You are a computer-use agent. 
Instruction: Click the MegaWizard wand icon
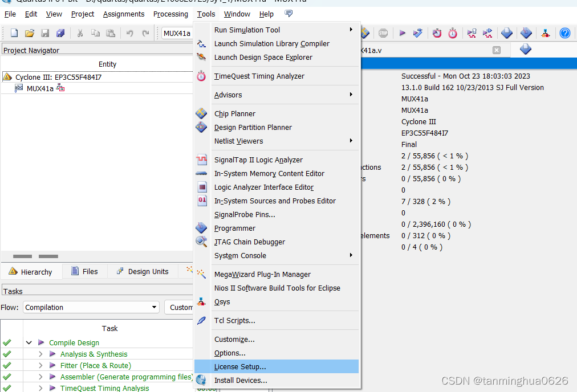pyautogui.click(x=201, y=274)
